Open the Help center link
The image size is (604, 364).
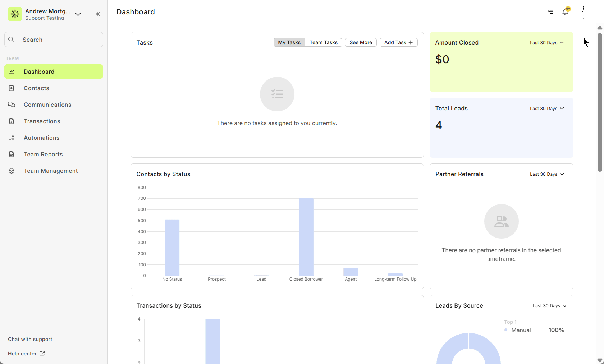[x=26, y=354]
